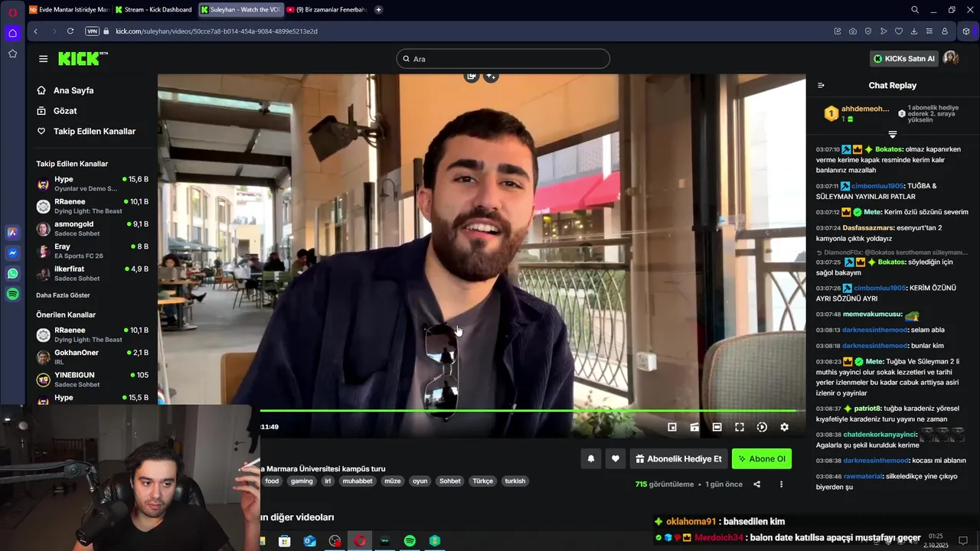Open Outlook from the Windows taskbar
The height and width of the screenshot is (551, 980).
pos(309,541)
